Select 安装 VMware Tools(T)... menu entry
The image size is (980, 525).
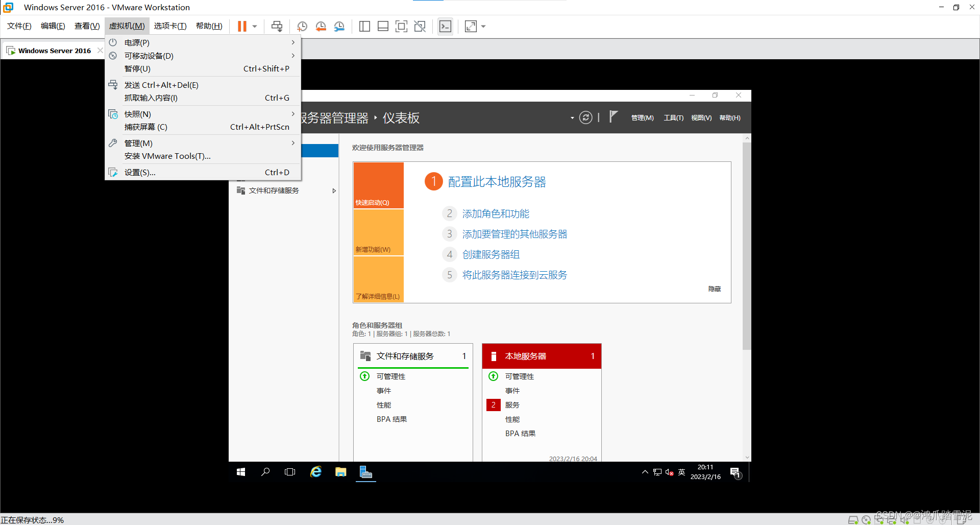(203, 156)
